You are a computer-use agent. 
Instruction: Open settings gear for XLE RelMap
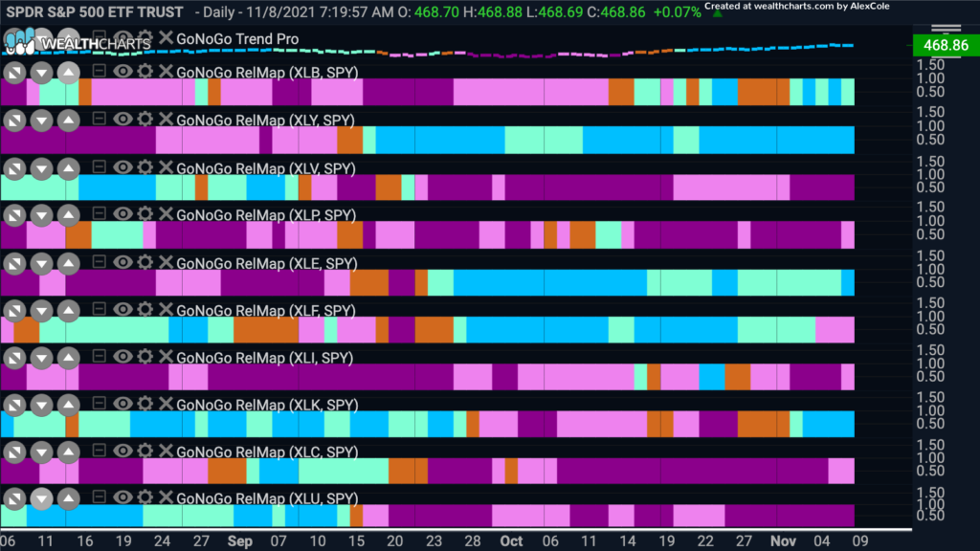tap(145, 262)
